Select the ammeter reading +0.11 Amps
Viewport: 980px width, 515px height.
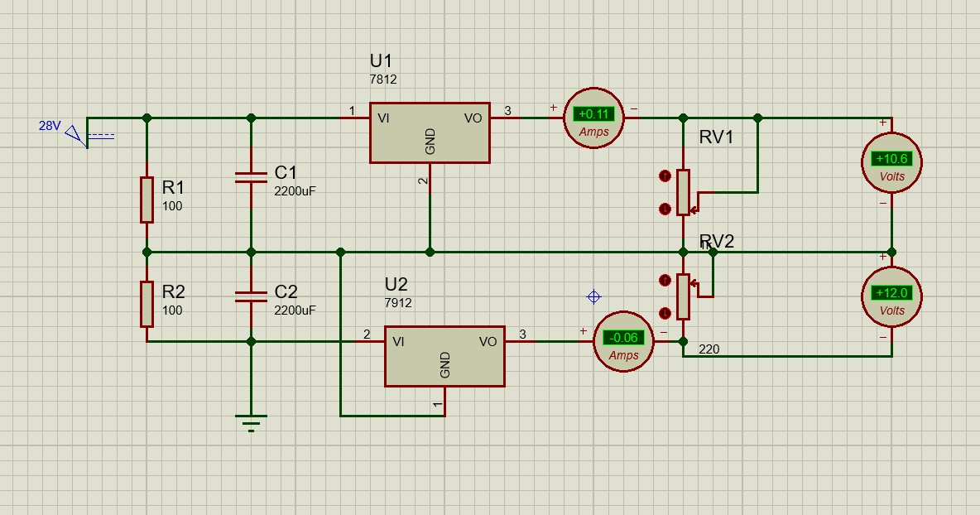[593, 118]
